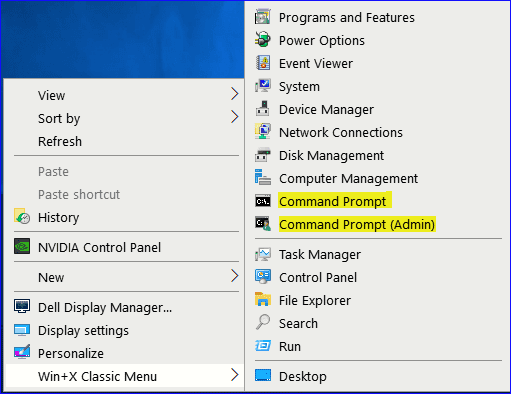Click the Power Options plug icon
This screenshot has width=511, height=394.
coord(263,40)
